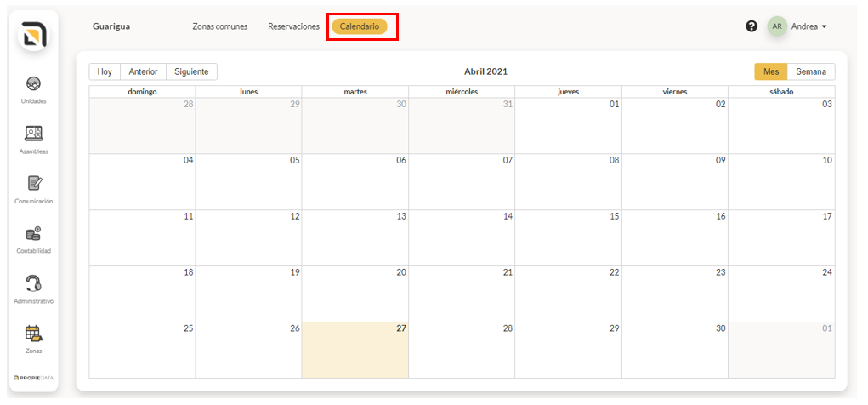
Task: Open the Asambleas sidebar icon
Action: 34,134
